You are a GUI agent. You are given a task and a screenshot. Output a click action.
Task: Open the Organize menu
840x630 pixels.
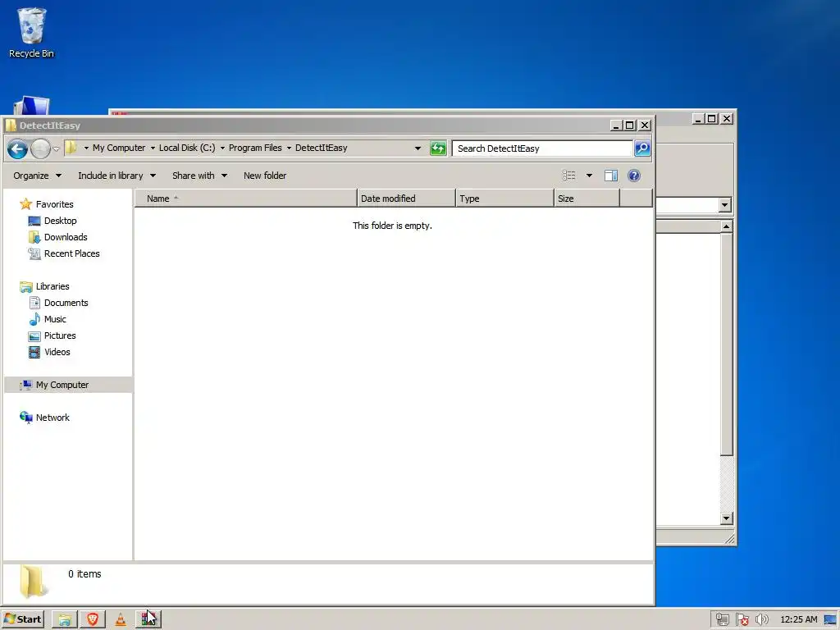[37, 176]
